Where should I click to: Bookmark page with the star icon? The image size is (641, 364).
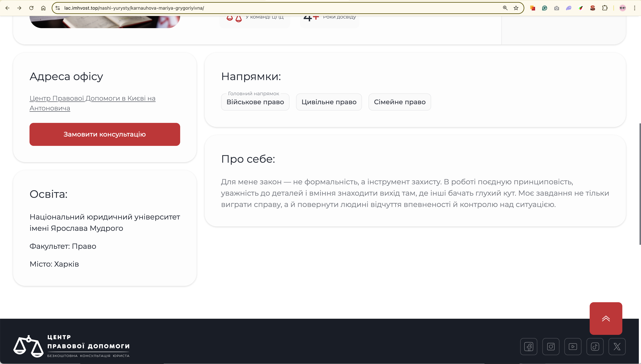[516, 8]
